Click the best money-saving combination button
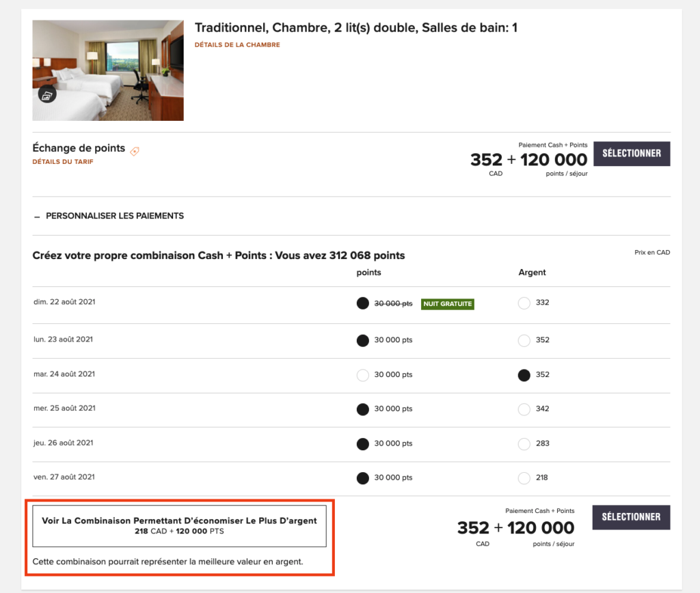This screenshot has width=700, height=593. point(179,525)
